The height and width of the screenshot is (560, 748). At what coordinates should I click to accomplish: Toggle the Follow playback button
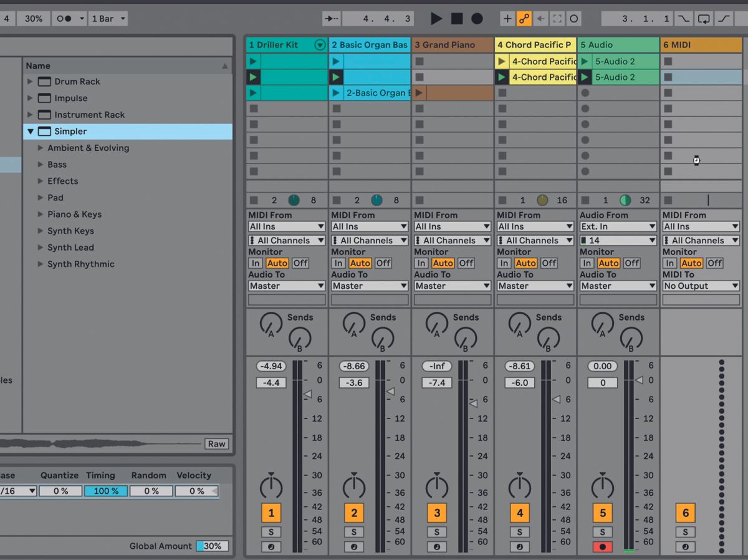(x=331, y=19)
